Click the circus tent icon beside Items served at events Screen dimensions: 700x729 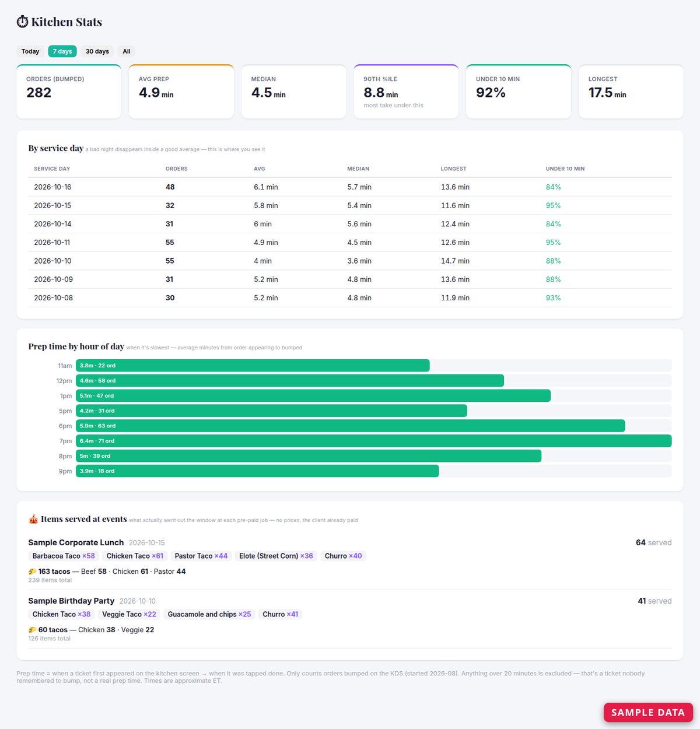click(33, 519)
